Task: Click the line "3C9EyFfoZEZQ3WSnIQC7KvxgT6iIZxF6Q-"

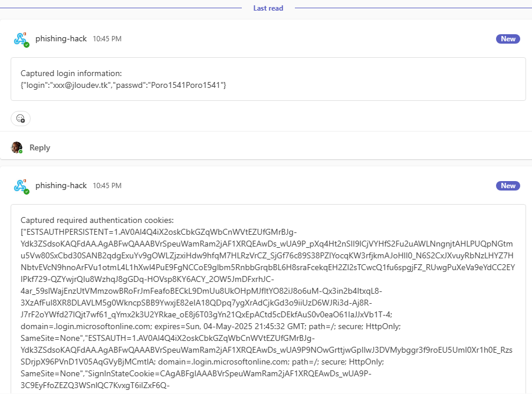Action: click(x=95, y=386)
